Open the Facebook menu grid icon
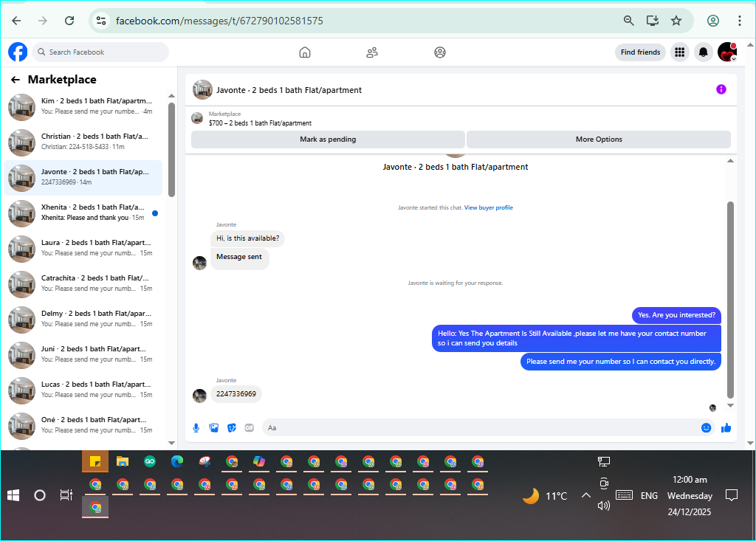This screenshot has height=541, width=756. [x=679, y=52]
